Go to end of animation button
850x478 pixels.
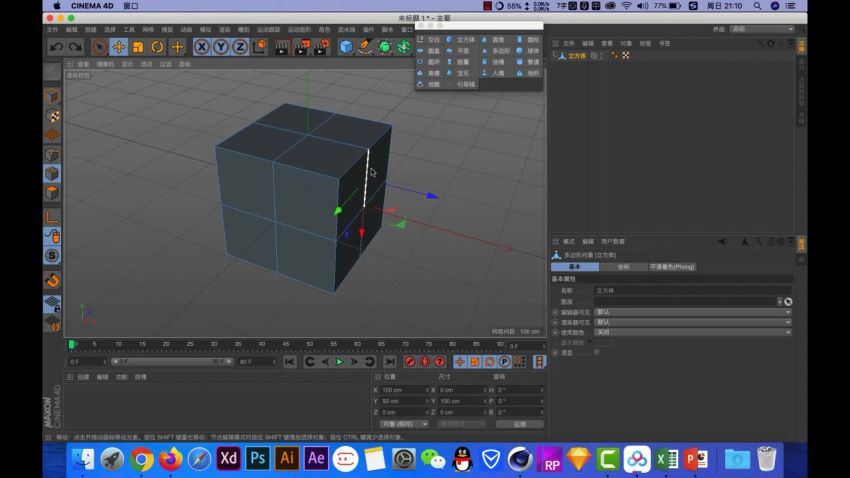click(389, 361)
